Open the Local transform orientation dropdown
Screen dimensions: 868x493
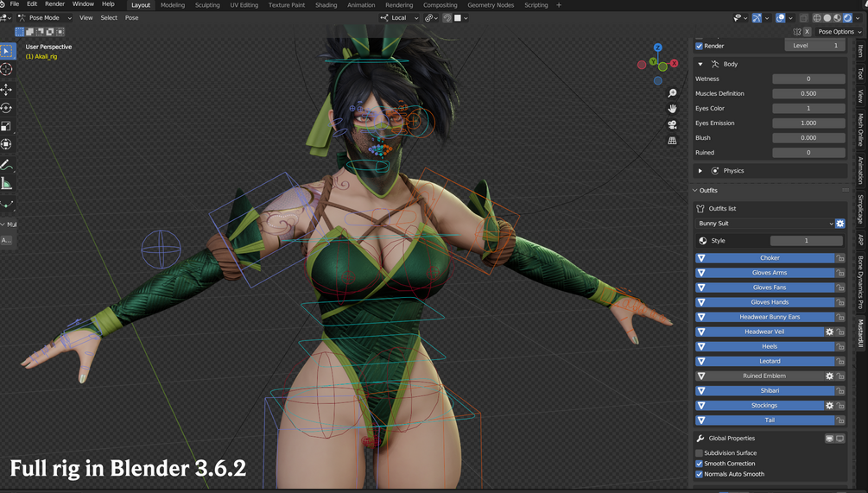(399, 18)
